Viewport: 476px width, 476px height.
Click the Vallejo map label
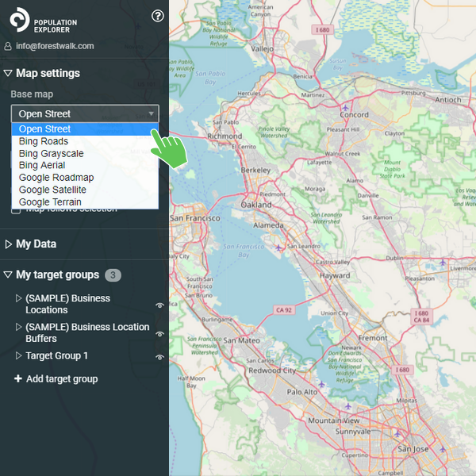pyautogui.click(x=263, y=48)
